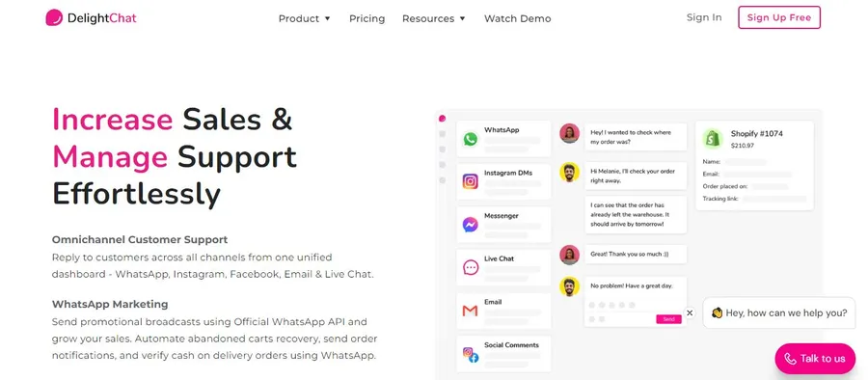This screenshot has height=380, width=868.
Task: Click the pink Send button
Action: click(668, 319)
